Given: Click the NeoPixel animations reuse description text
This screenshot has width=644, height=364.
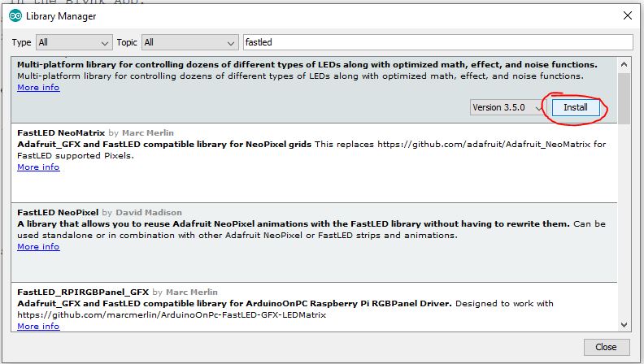Looking at the screenshot, I should click(x=294, y=224).
